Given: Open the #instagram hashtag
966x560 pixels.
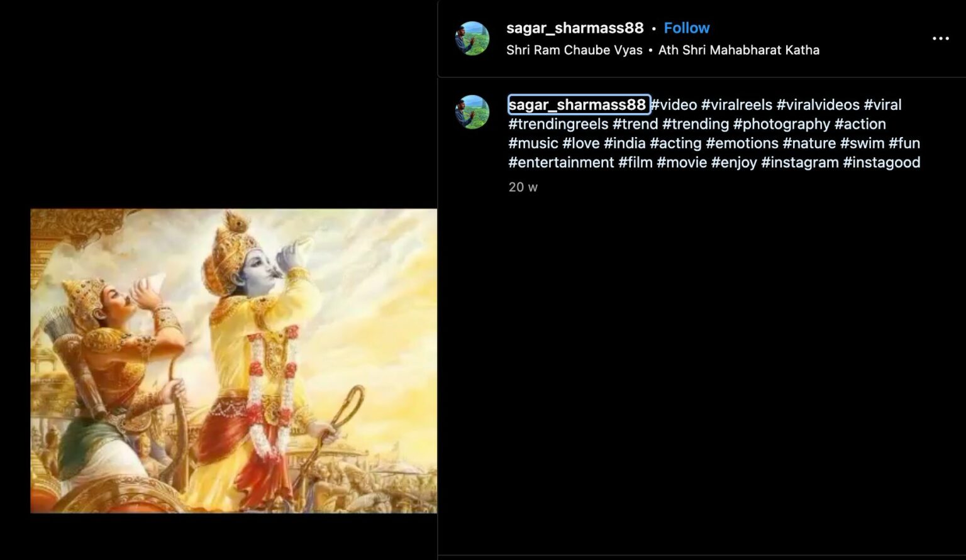Looking at the screenshot, I should click(x=800, y=162).
